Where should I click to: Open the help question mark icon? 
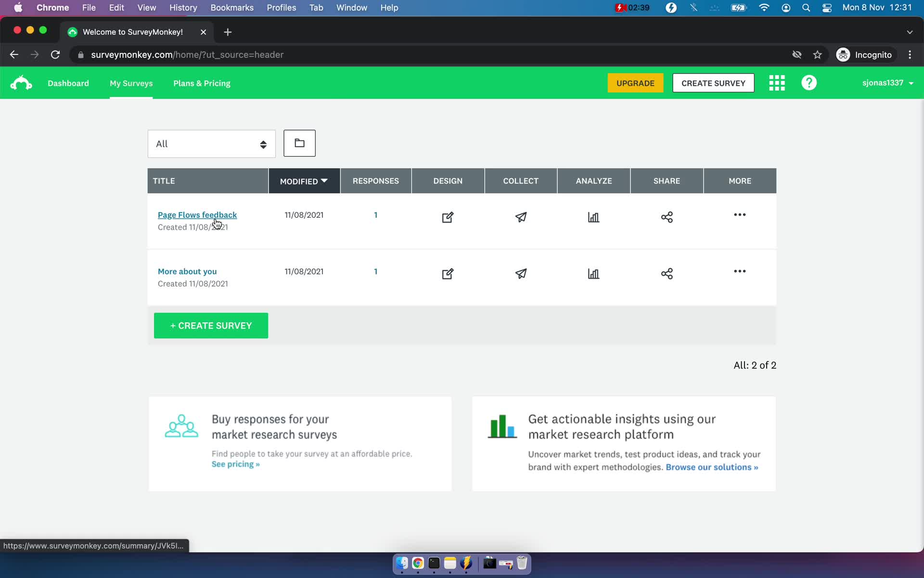tap(809, 83)
